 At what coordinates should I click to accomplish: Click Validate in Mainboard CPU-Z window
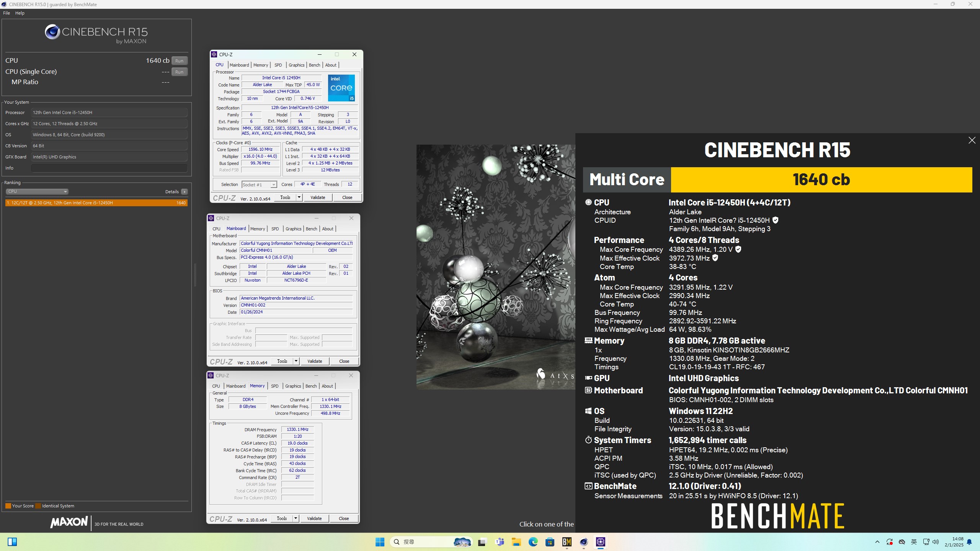[315, 361]
